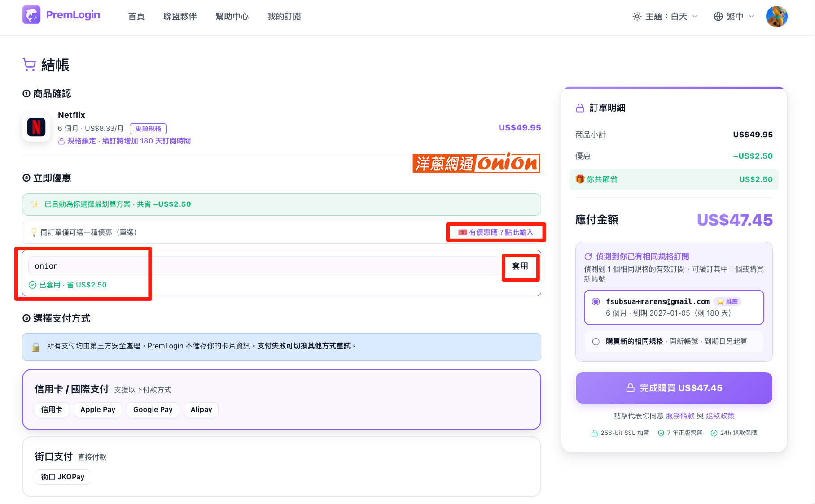Image resolution: width=815 pixels, height=504 pixels.
Task: Go to 聯盟夥伴 in navigation
Action: point(180,17)
